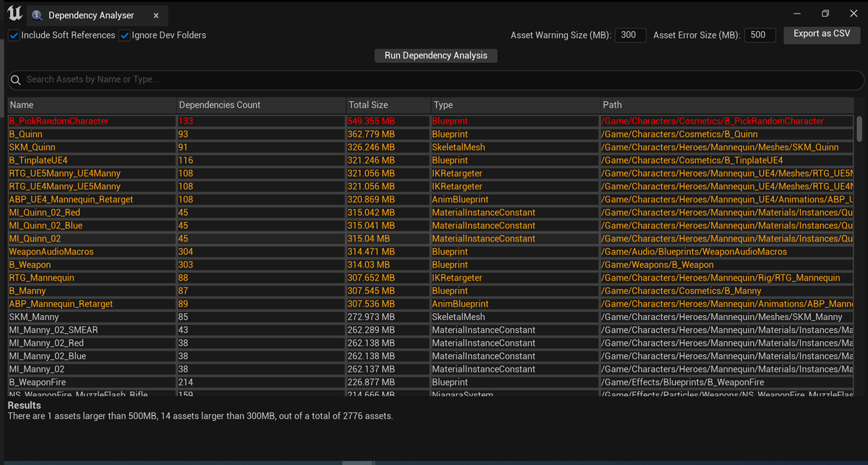The height and width of the screenshot is (465, 868).
Task: Change the Asset Error Size field
Action: coord(759,34)
